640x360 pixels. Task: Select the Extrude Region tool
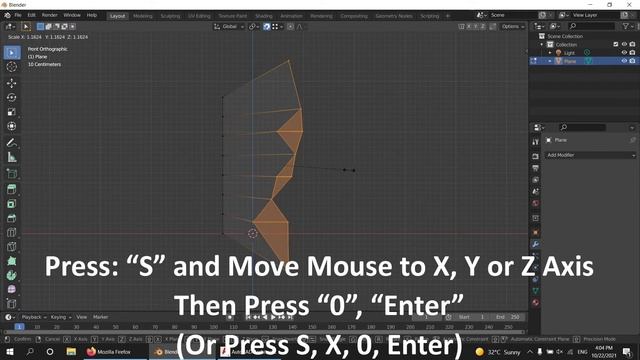click(12, 189)
